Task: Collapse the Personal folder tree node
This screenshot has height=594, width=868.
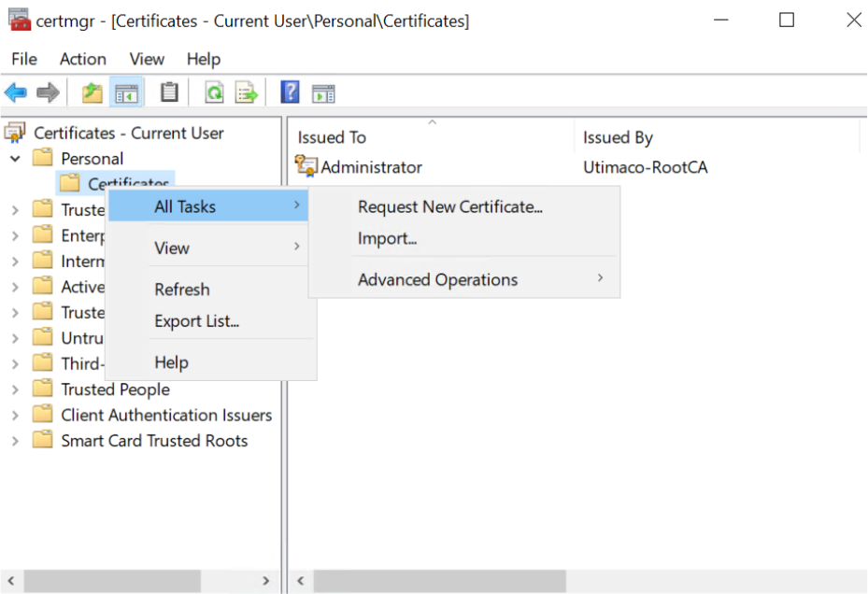Action: [15, 159]
